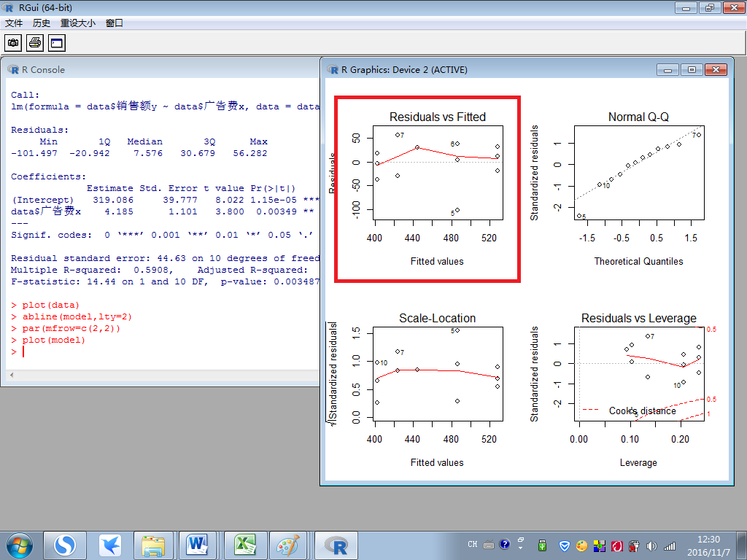Click the Show Desktop strip on the taskbar
The image size is (747, 560).
tap(743, 545)
